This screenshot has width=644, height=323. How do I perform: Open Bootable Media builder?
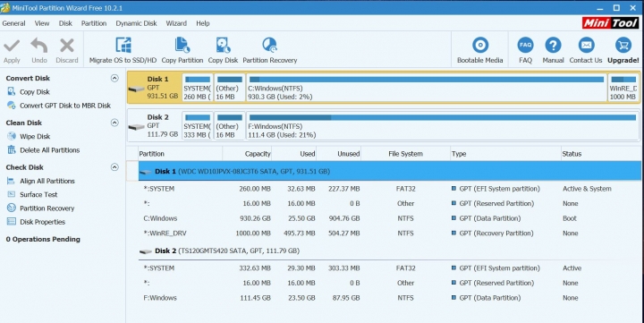[x=479, y=50]
